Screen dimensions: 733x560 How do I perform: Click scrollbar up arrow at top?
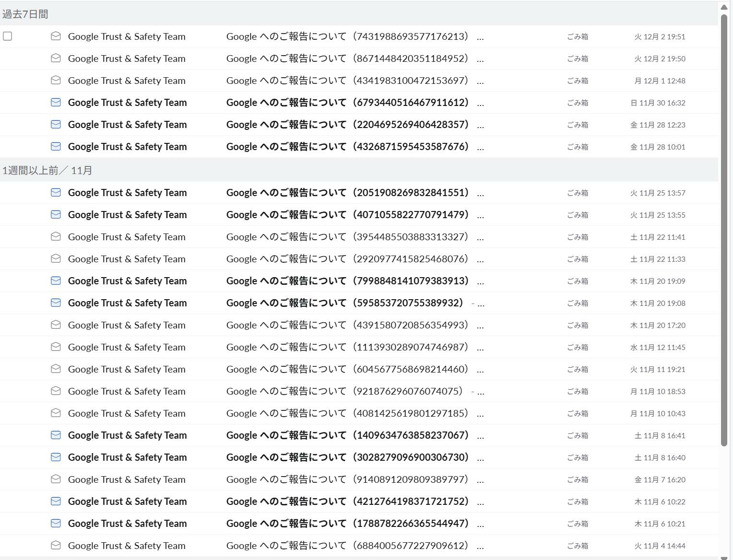[724, 7]
